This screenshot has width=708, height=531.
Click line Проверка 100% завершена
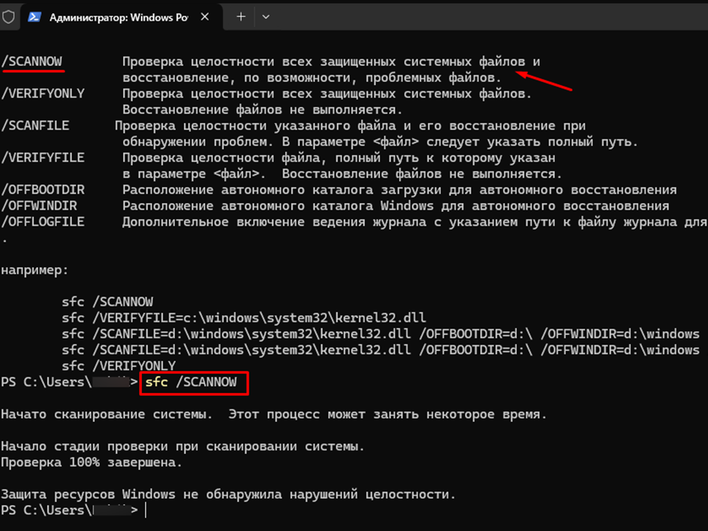pos(92,462)
